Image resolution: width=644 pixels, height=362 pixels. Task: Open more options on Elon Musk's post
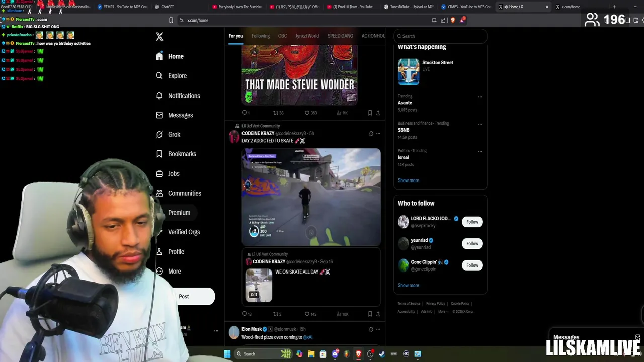pyautogui.click(x=378, y=329)
